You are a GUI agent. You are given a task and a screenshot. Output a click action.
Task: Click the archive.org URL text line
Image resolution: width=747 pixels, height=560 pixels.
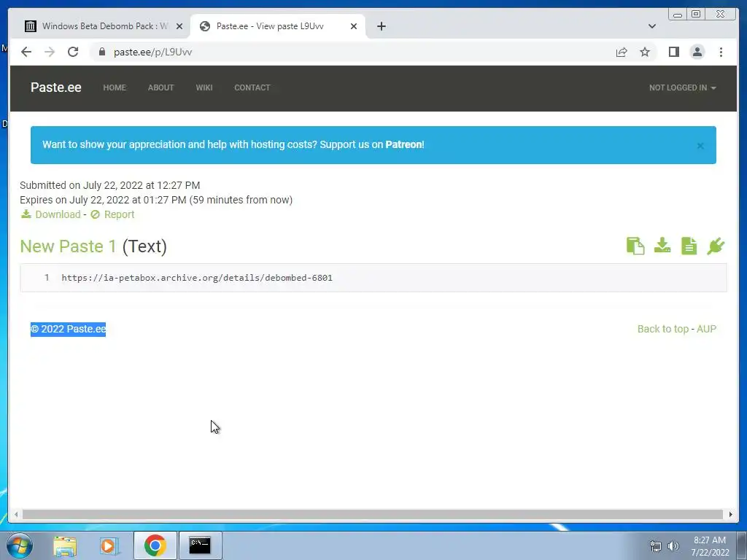pyautogui.click(x=197, y=278)
